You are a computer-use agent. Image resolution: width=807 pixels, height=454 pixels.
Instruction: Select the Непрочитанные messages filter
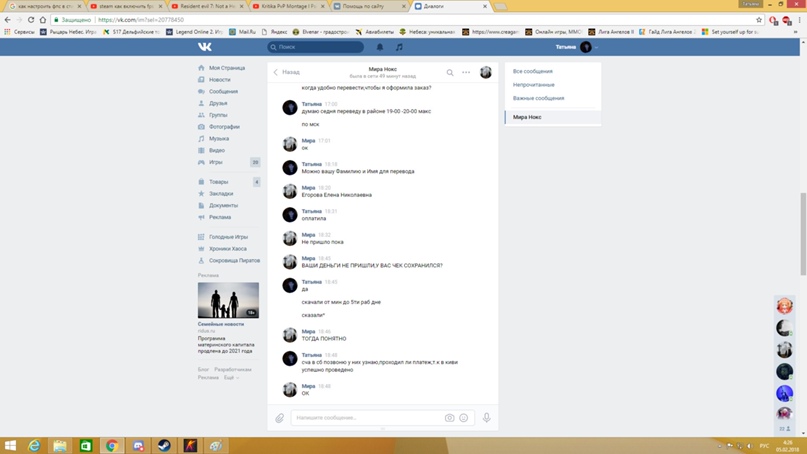click(533, 85)
